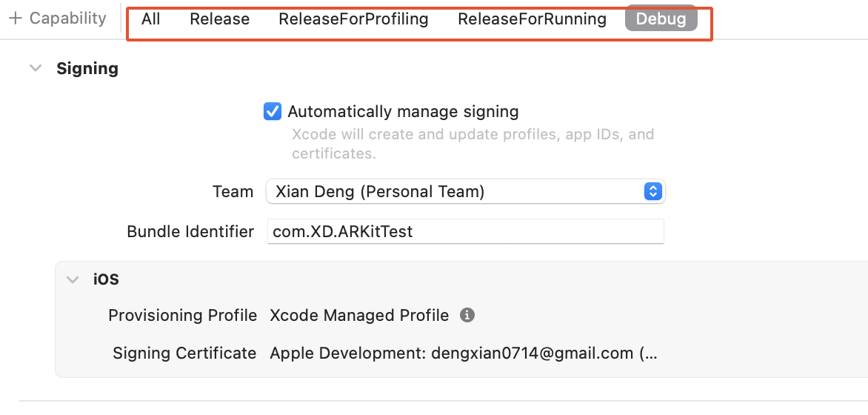
Task: Collapse the Signing section chevron
Action: pyautogui.click(x=36, y=68)
